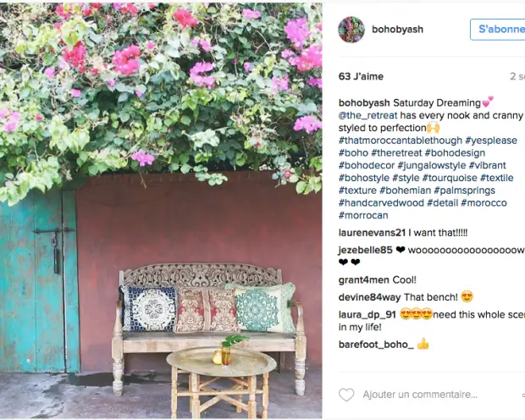View 63 J'aime likes list

[x=361, y=76]
